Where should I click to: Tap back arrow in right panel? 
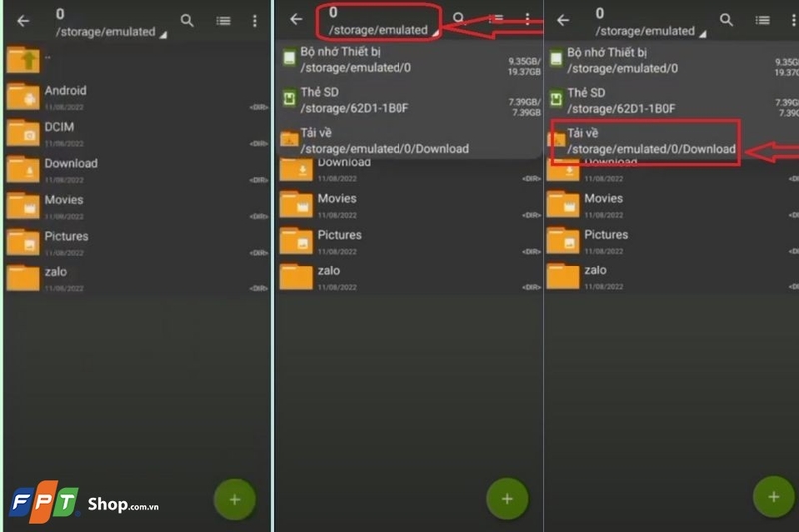tap(563, 20)
